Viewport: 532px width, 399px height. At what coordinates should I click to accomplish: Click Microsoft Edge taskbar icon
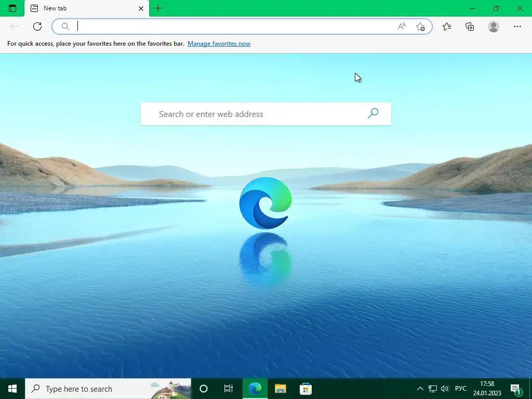pyautogui.click(x=255, y=389)
